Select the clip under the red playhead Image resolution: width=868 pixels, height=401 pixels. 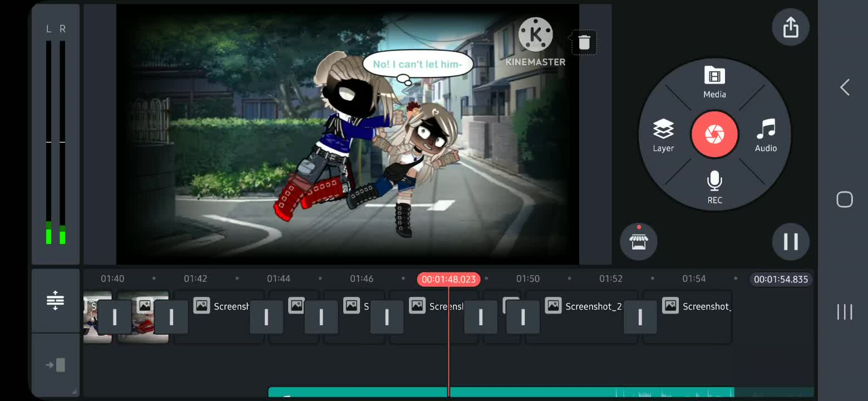(433, 317)
